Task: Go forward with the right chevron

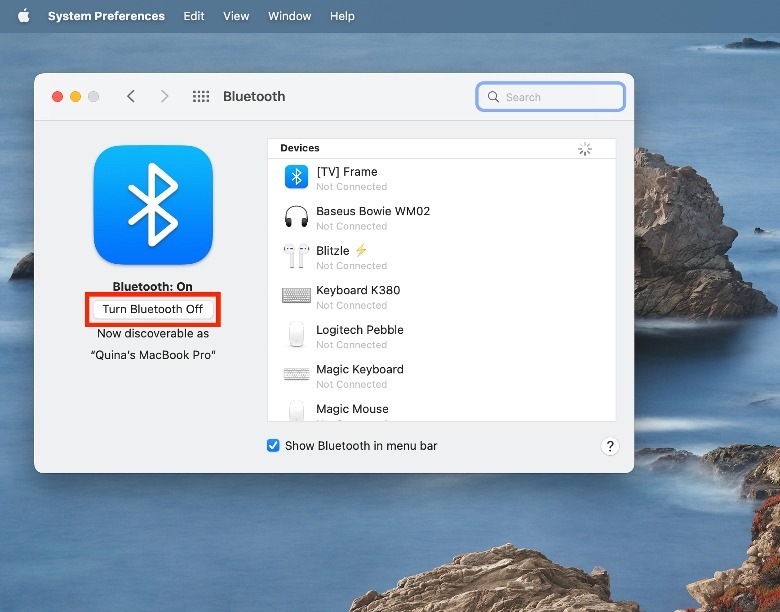Action: point(164,96)
